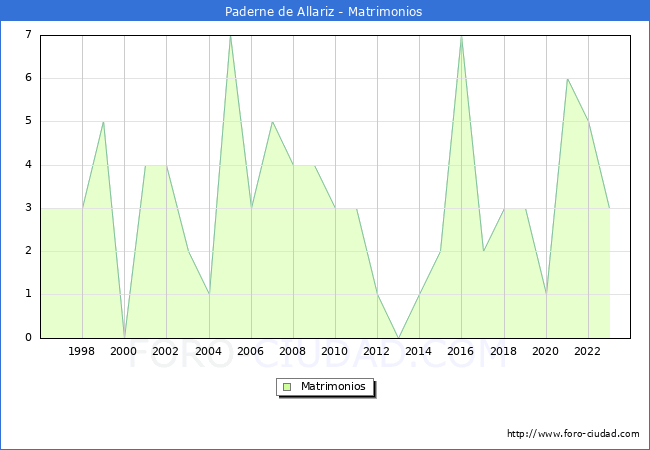This screenshot has width=650, height=450.
Task: Click the 2013 data point at 0
Action: (398, 338)
